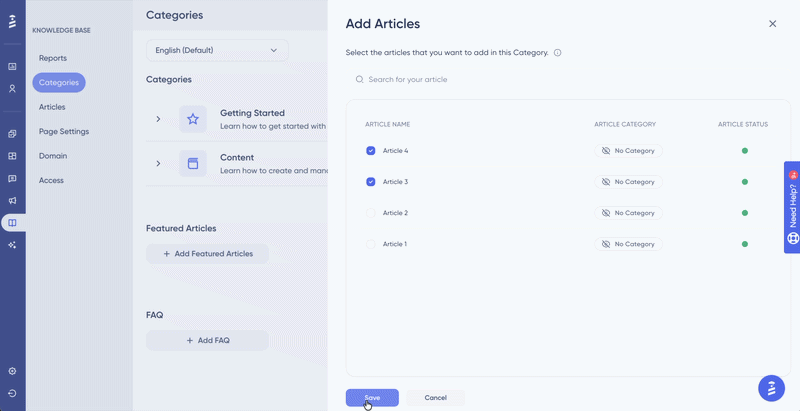The image size is (800, 411).
Task: Click the green status dot for Article 3
Action: [x=745, y=182]
